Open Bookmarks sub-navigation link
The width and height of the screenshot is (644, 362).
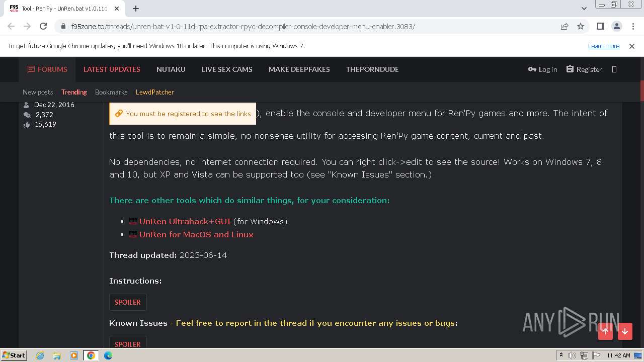click(x=111, y=92)
